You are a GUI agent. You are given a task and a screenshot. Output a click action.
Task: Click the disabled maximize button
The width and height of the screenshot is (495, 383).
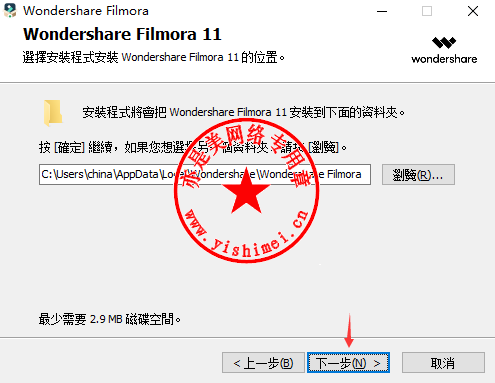[427, 11]
